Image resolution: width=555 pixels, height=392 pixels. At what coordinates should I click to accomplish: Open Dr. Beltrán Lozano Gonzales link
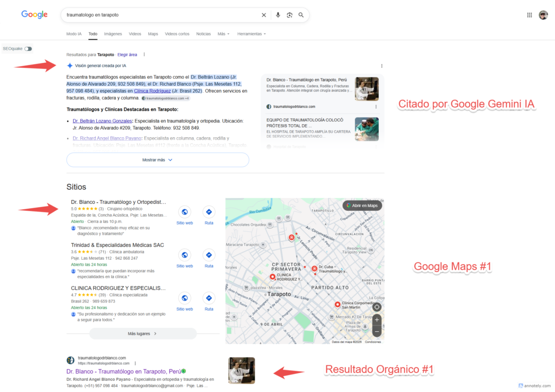(x=102, y=121)
